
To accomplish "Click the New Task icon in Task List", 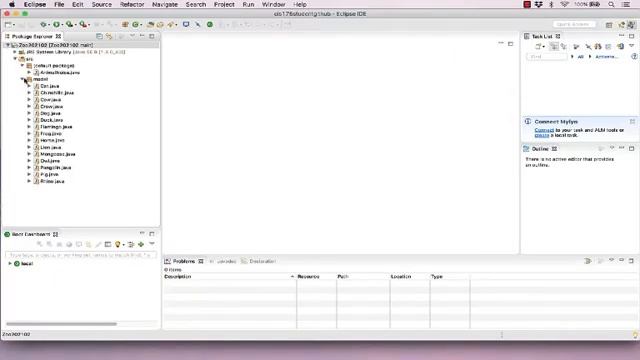I will (538, 47).
